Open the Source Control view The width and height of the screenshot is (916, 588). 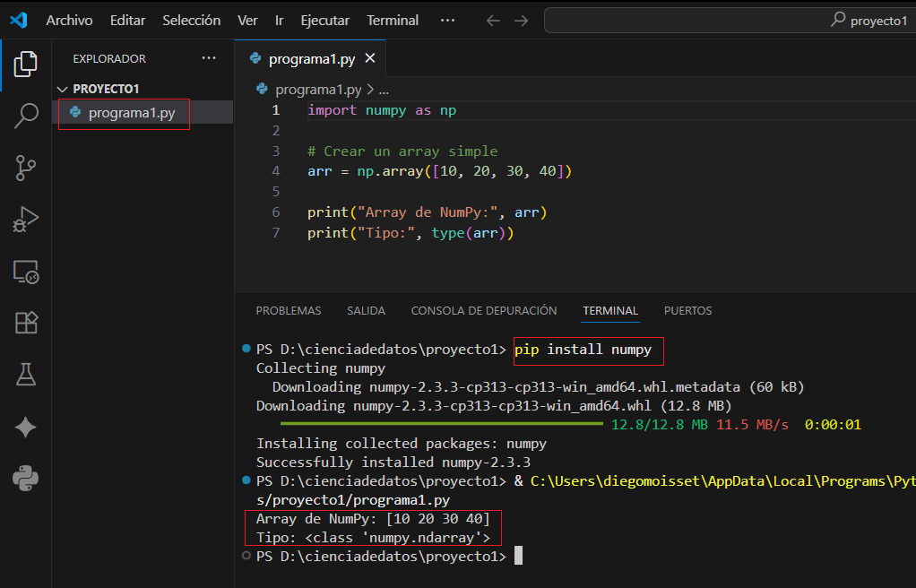coord(26,167)
